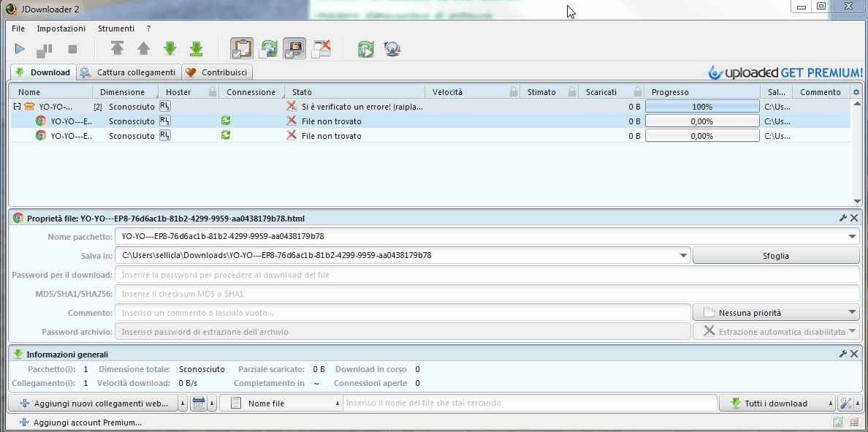
Task: Expand arrow next to Aggiungi nuovi collegamenti
Action: point(183,403)
